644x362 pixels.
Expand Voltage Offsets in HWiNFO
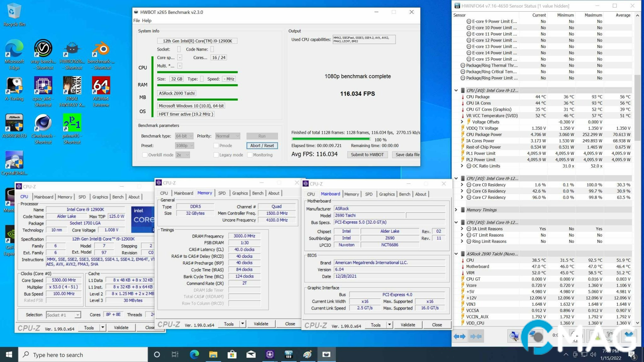(x=462, y=122)
